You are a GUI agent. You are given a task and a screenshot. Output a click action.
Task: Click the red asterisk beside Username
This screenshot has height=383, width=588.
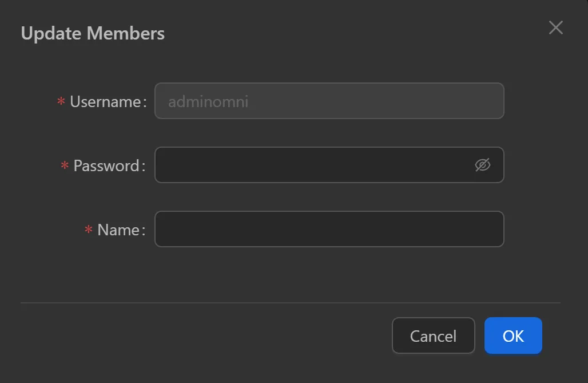pyautogui.click(x=61, y=102)
